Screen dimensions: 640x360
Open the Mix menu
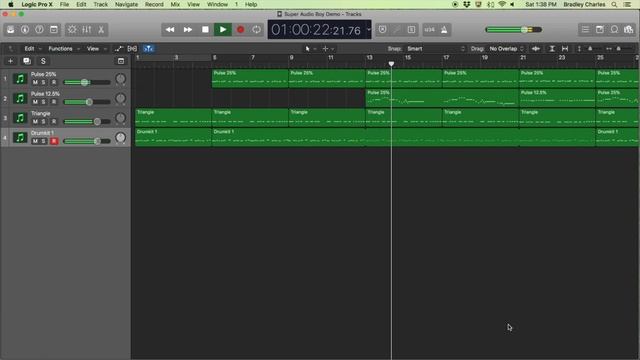click(175, 4)
